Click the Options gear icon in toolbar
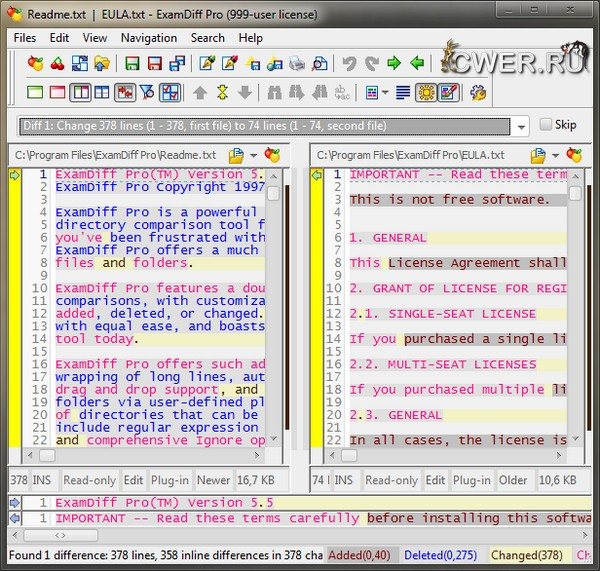 (x=478, y=93)
